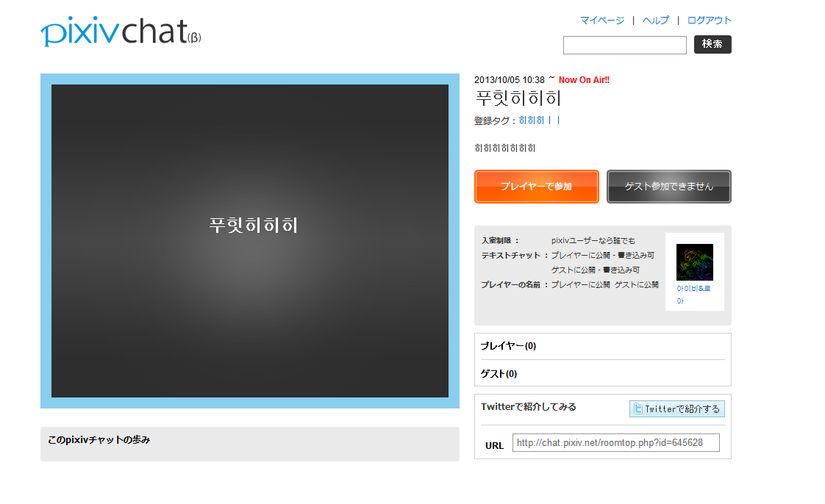The width and height of the screenshot is (825, 504).
Task: Click the 푸힛히히히 room title heading
Action: click(x=518, y=98)
